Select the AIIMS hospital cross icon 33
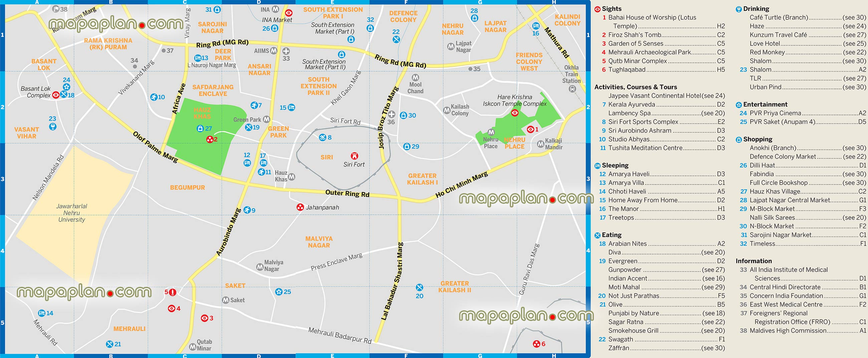Screen dimensions: 868x358 coord(286,51)
